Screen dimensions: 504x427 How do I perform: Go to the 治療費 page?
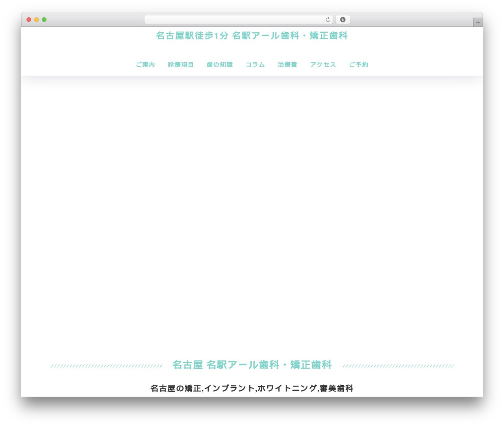[287, 65]
